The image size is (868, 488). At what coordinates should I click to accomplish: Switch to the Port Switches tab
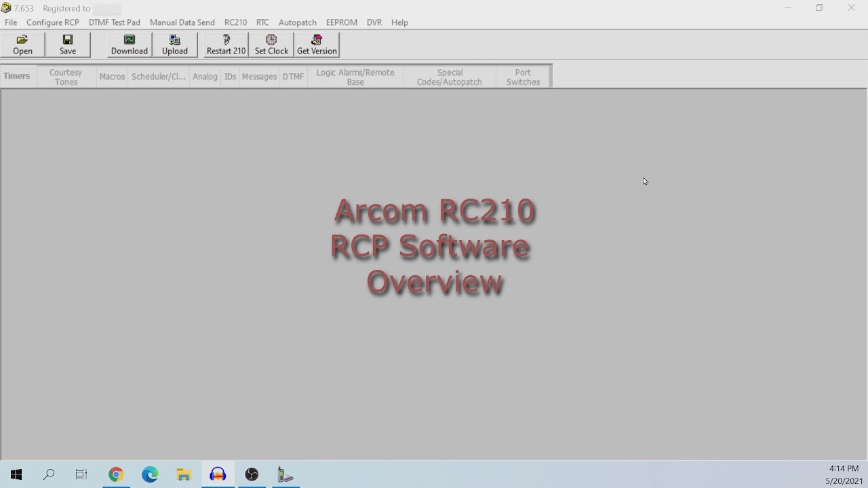(x=523, y=77)
